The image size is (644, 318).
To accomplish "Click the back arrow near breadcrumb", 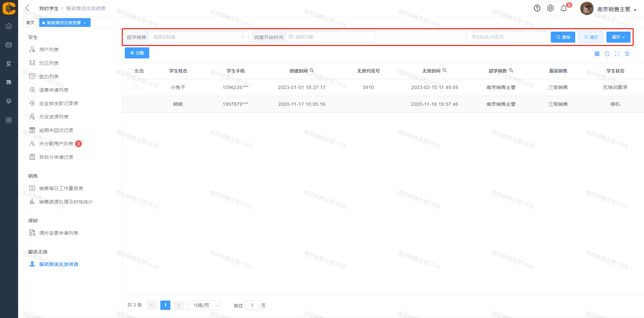I will click(28, 8).
